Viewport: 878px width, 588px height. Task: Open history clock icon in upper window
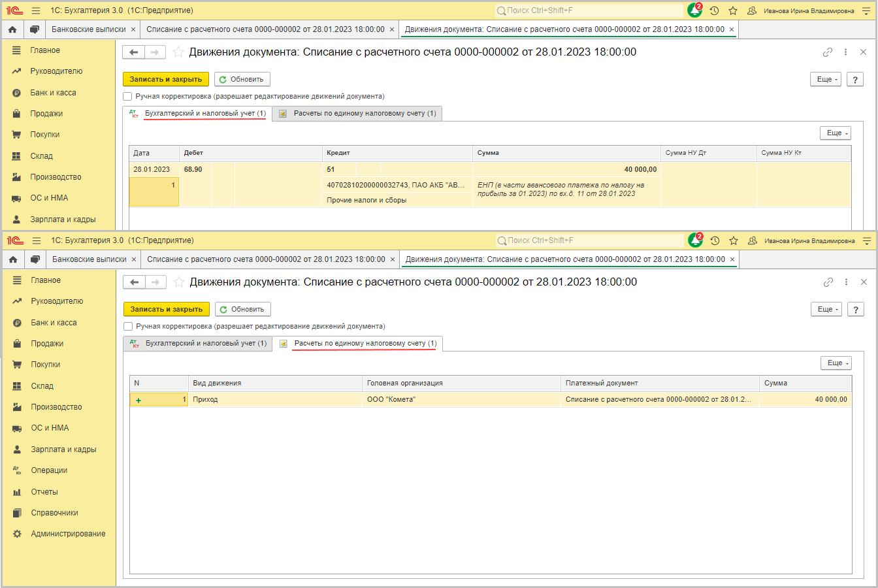point(714,10)
